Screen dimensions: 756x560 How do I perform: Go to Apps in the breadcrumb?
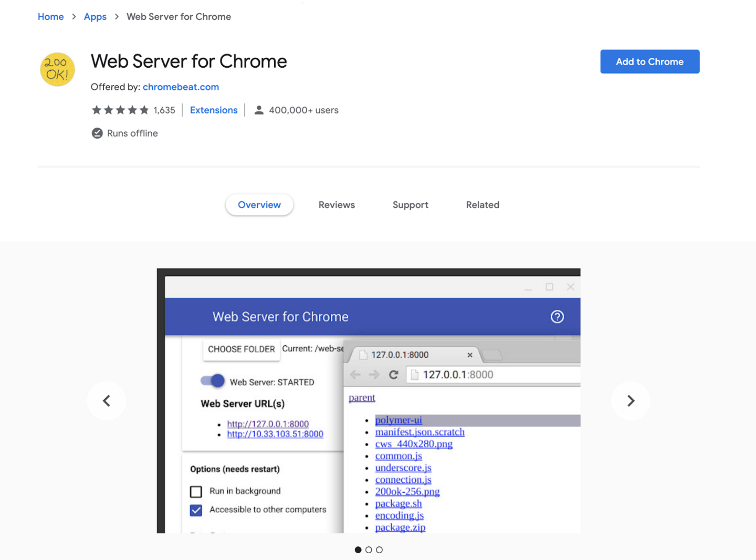[x=95, y=17]
